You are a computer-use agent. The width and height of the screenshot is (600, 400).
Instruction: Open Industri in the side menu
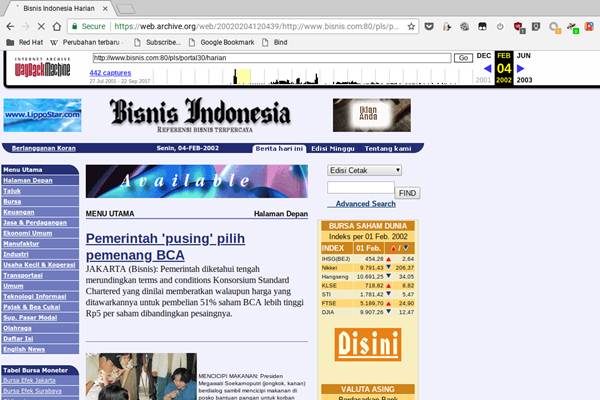click(16, 254)
